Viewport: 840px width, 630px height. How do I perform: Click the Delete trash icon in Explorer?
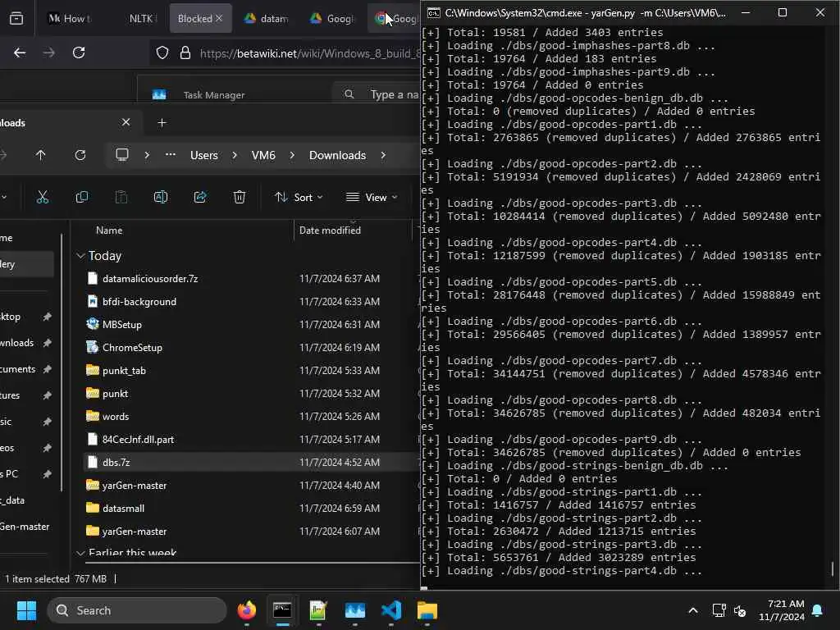[240, 197]
